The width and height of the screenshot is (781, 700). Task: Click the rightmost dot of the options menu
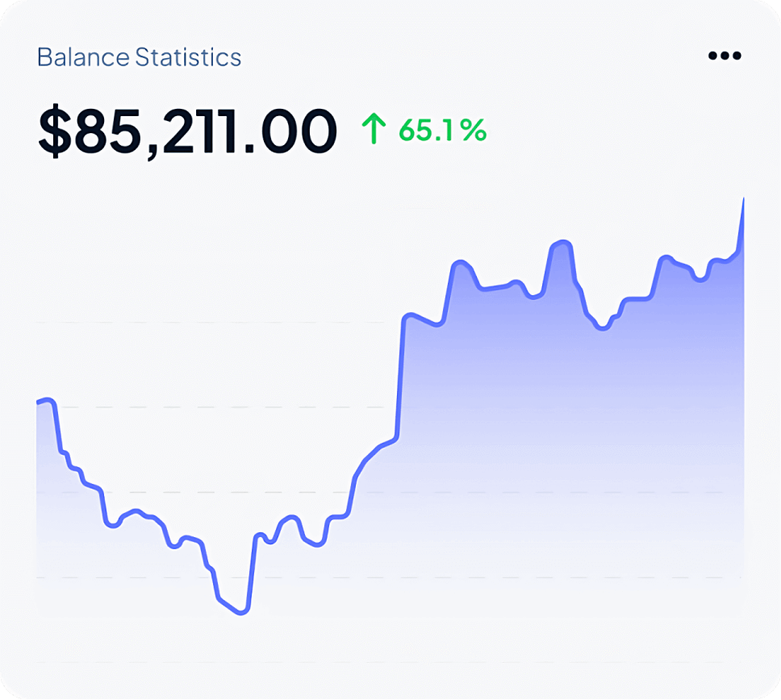pyautogui.click(x=736, y=56)
